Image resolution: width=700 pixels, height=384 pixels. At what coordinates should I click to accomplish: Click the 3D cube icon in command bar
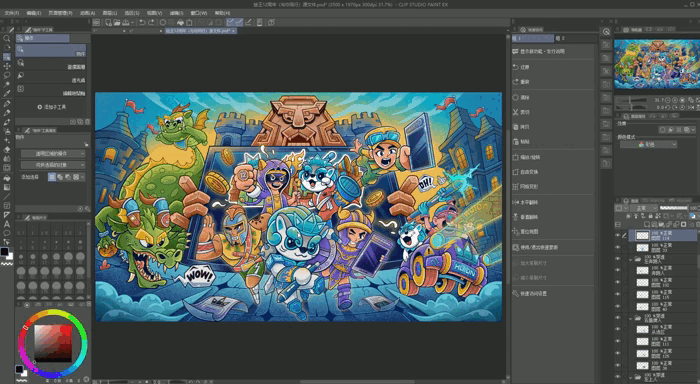[x=271, y=22]
